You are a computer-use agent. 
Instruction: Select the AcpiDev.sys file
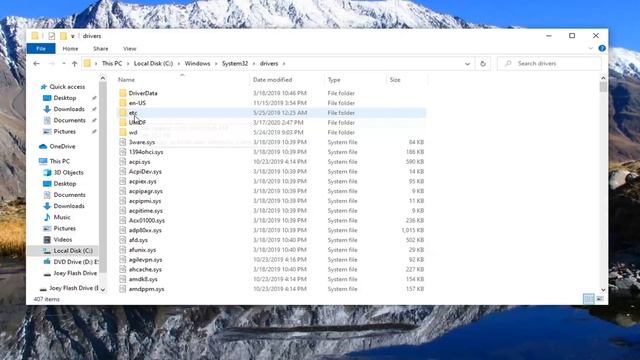pyautogui.click(x=145, y=171)
